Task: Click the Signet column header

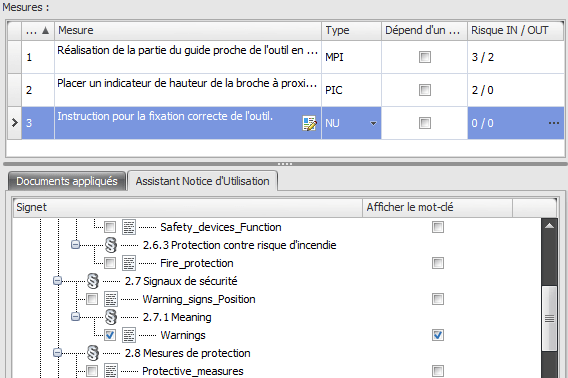Action: coord(188,207)
